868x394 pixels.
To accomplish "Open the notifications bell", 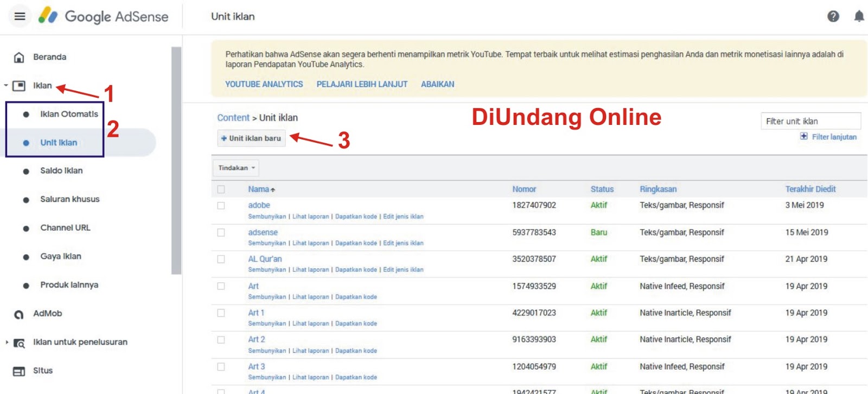I will (x=859, y=16).
